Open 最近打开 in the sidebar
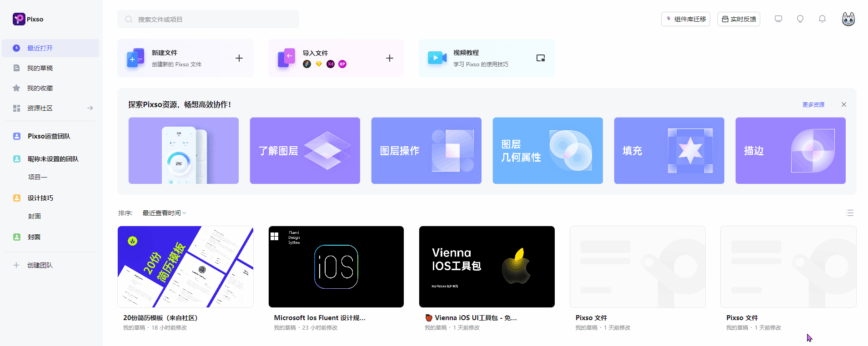868x346 pixels. (50, 48)
